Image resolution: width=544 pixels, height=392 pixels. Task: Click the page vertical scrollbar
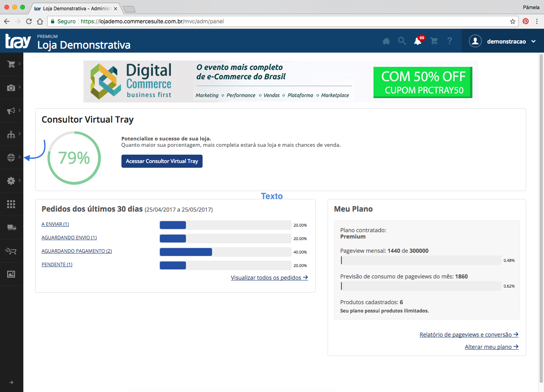tap(541, 218)
